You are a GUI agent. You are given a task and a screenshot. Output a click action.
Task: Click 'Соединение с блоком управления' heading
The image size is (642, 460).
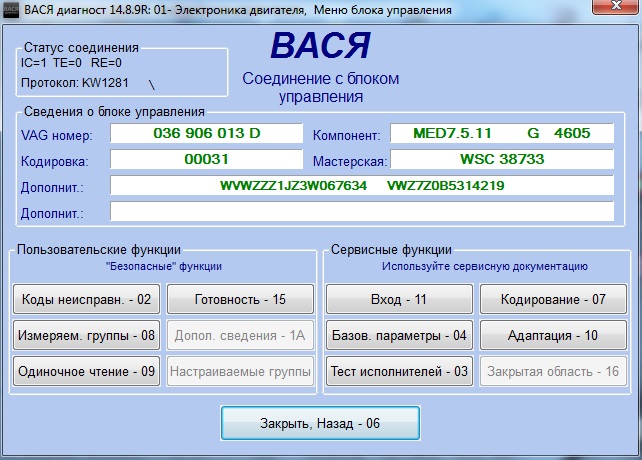321,87
